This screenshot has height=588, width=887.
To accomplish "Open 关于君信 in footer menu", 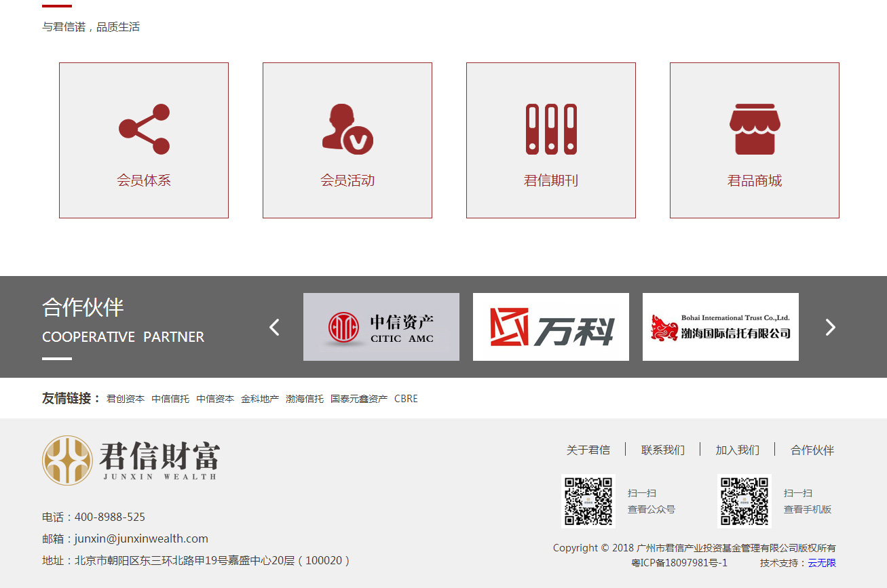I will [x=588, y=450].
